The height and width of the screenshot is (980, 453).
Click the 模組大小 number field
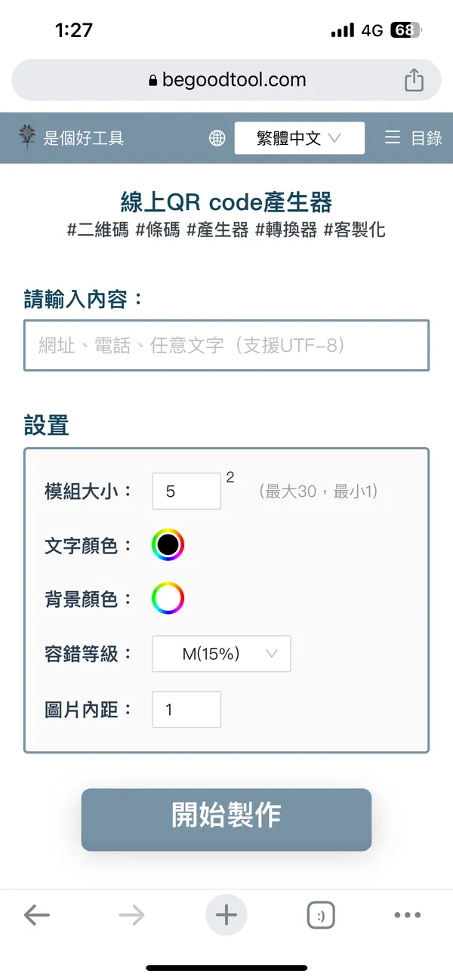click(186, 492)
